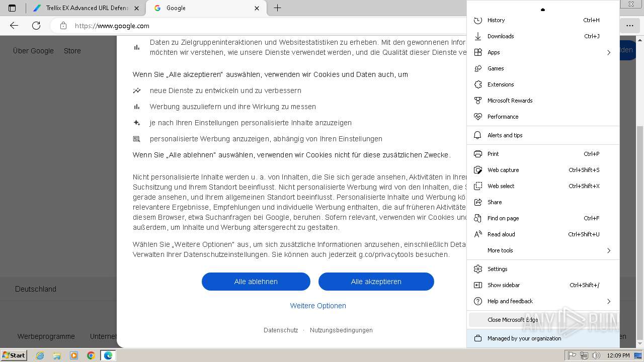Viewport: 644px width, 362px height.
Task: Open History from the Edge menu
Action: coord(543,20)
